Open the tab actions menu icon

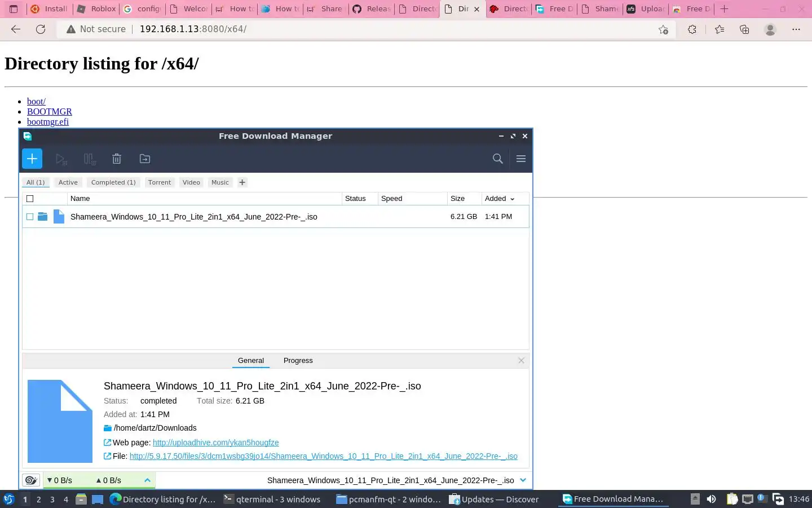pyautogui.click(x=14, y=8)
